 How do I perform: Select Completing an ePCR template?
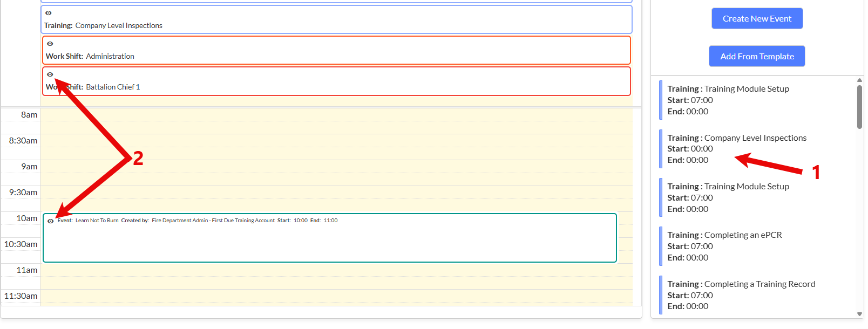tap(724, 246)
